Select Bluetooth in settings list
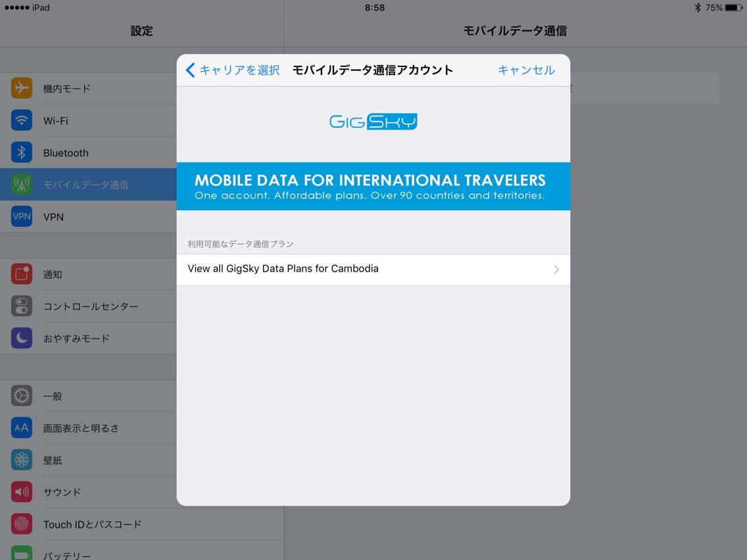This screenshot has height=560, width=747. pos(88,152)
